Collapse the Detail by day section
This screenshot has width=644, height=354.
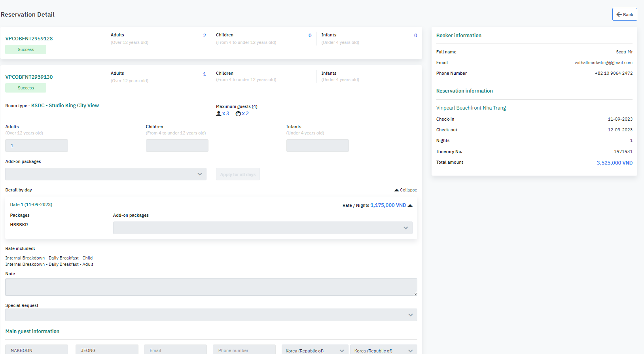pos(405,190)
